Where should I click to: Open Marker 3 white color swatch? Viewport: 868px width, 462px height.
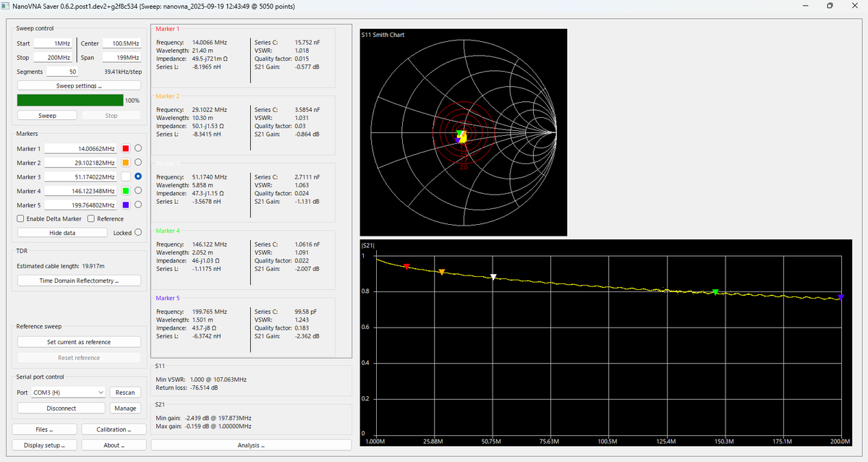point(125,176)
